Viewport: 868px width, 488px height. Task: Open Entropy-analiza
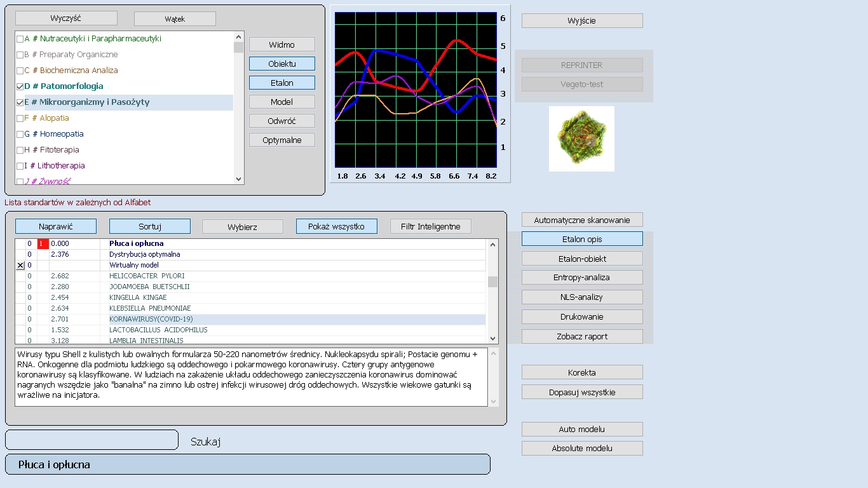coord(581,278)
